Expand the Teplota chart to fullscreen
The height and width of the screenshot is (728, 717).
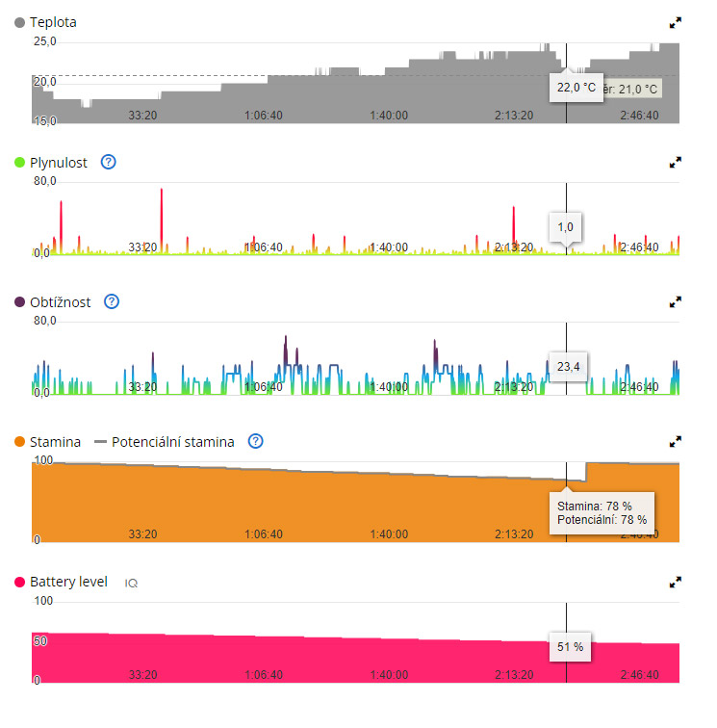pyautogui.click(x=676, y=22)
